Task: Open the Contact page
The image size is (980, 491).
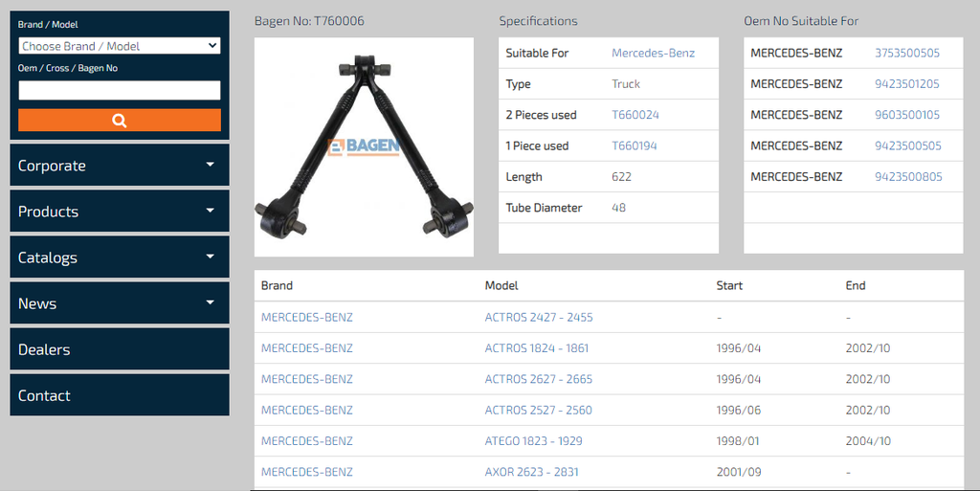Action: click(x=120, y=394)
